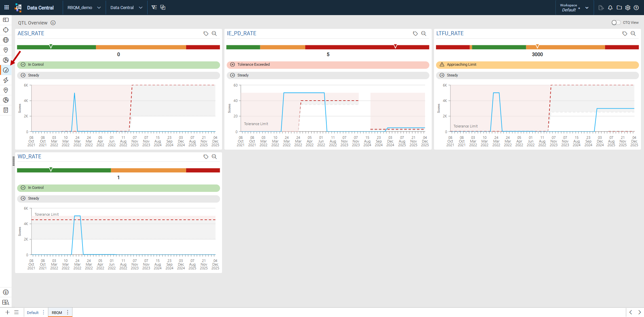Open the Workspace Default dropdown
Viewport: 644px width, 317px height.
(x=574, y=7)
